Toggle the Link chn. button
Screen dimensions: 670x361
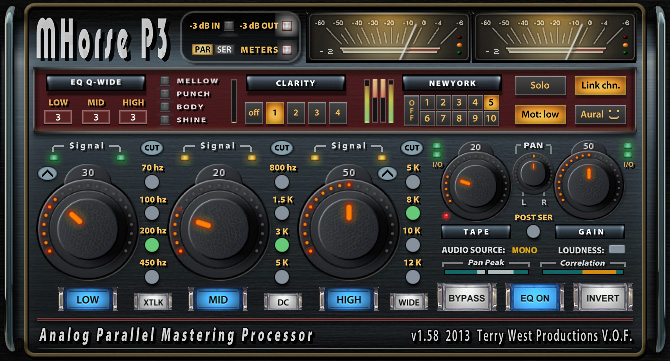coord(600,85)
